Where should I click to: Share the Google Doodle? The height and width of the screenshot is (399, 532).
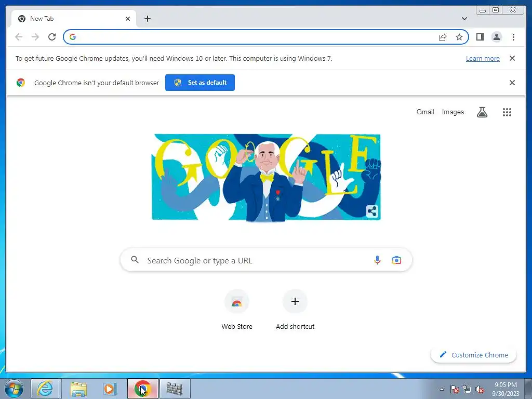coord(372,211)
